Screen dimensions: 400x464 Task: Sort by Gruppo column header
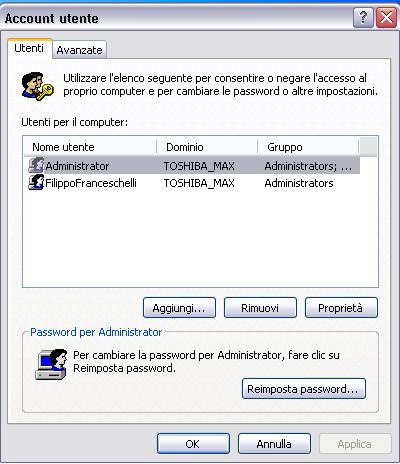coord(308,147)
